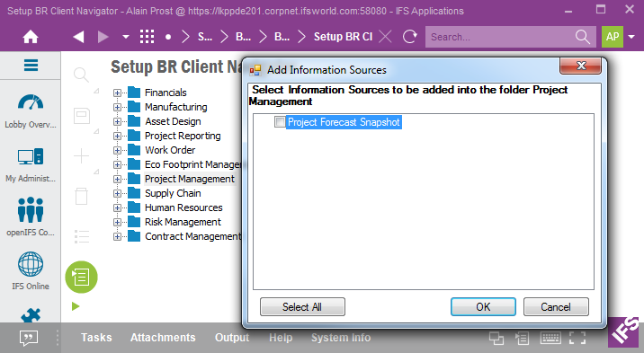Screen dimensions: 644x353
Task: Click the faded Delete trash icon
Action: [x=81, y=196]
